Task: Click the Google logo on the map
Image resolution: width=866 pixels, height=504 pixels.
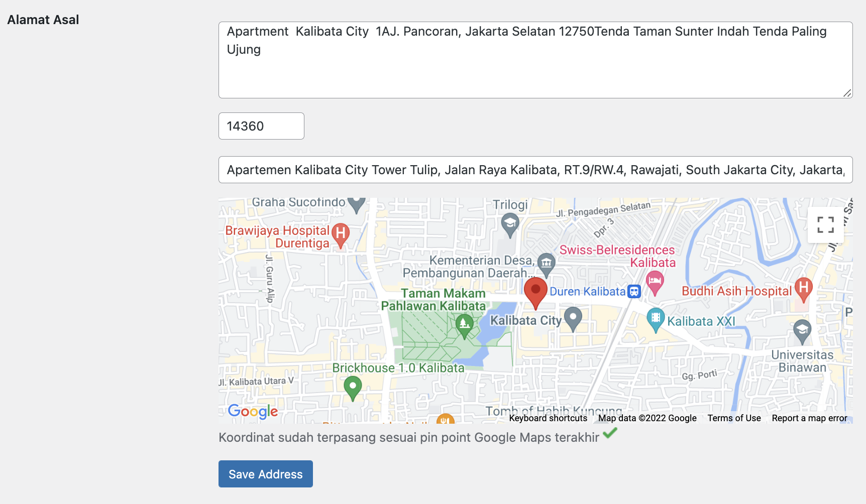Action: tap(253, 412)
